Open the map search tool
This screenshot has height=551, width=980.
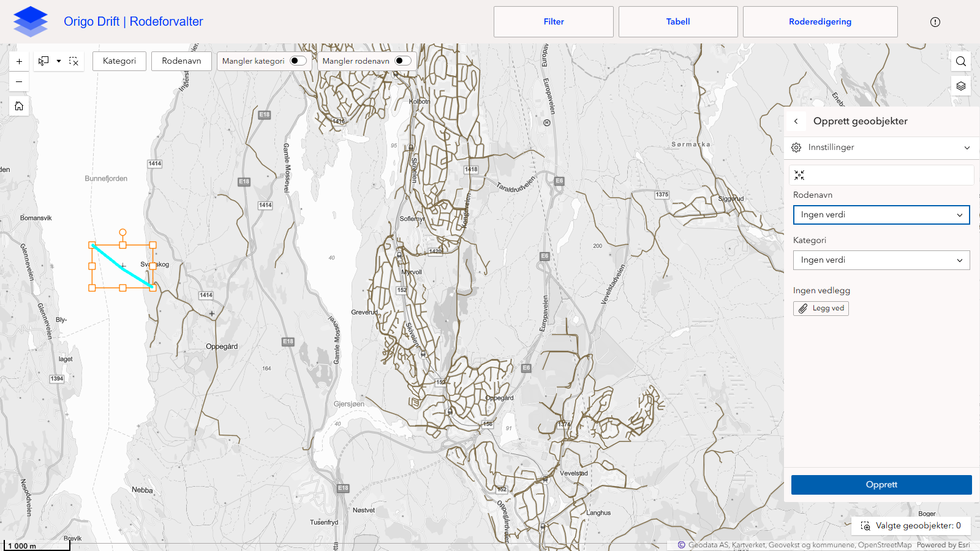click(x=961, y=61)
